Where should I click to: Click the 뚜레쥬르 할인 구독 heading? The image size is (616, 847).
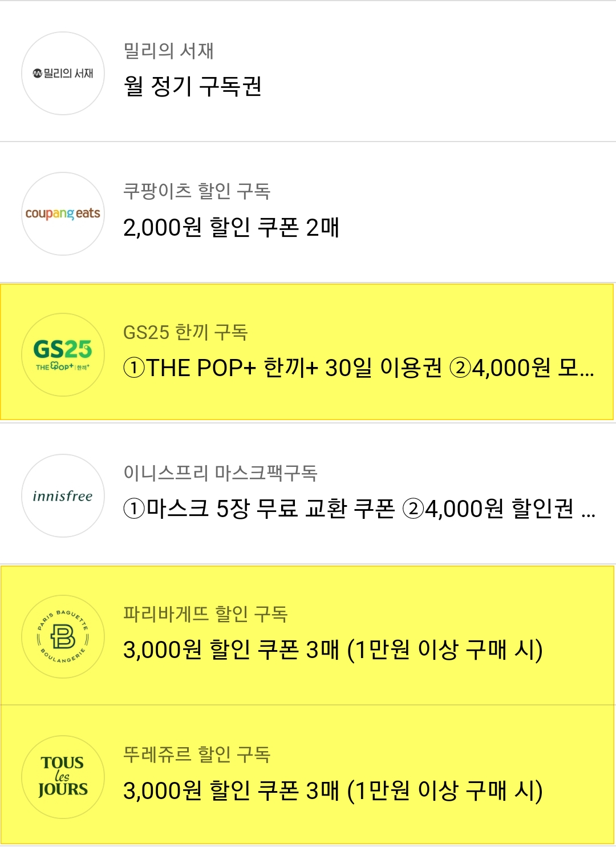tap(197, 755)
